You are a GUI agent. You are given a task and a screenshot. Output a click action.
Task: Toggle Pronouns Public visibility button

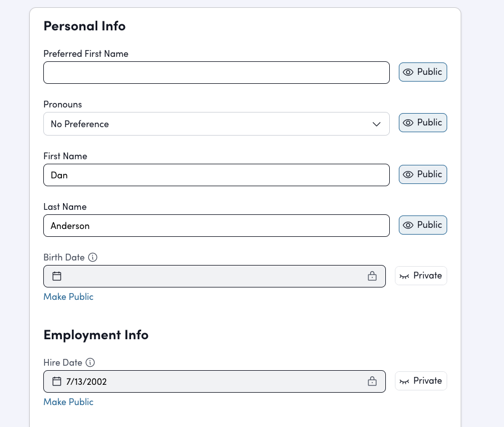click(423, 123)
